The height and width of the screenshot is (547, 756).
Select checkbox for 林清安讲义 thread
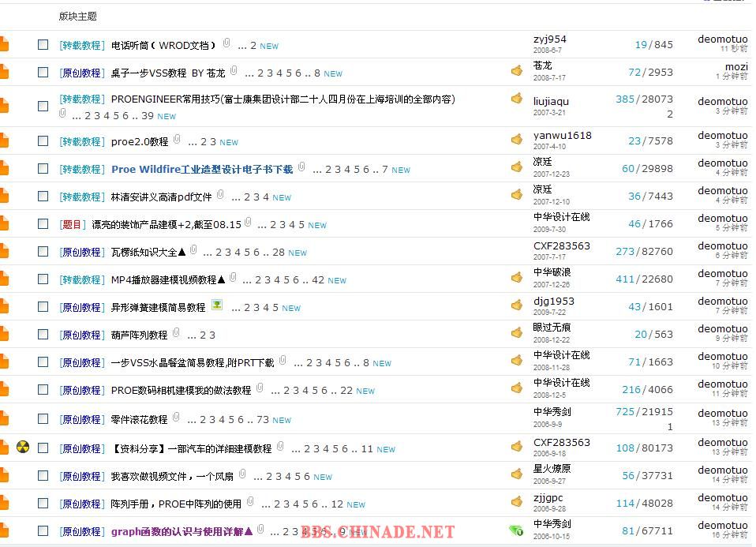tap(43, 196)
